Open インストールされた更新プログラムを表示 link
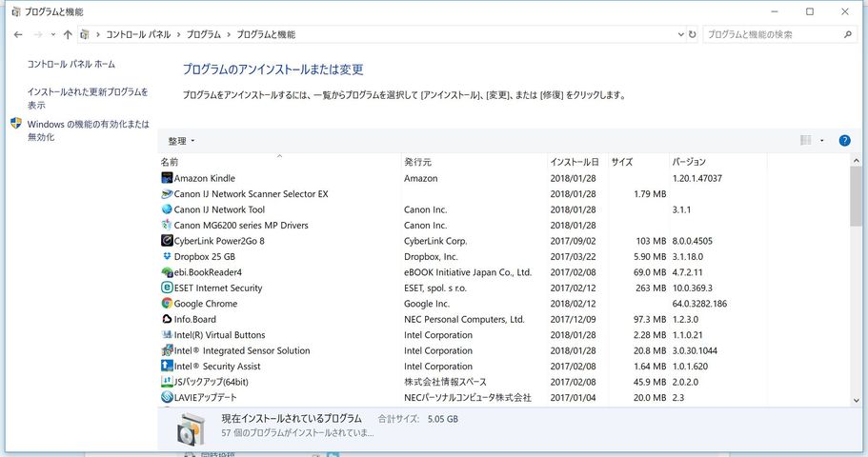Viewport: 868px width, 457px height. coord(88,98)
